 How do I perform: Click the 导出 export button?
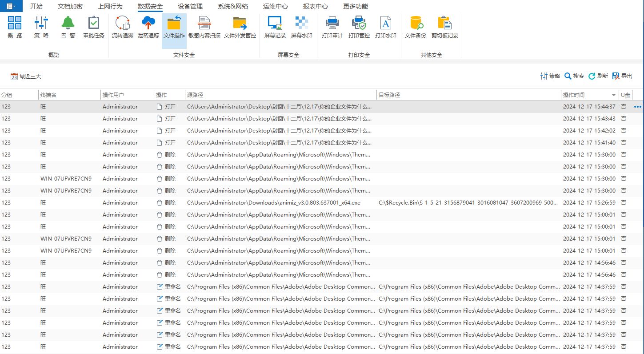(x=622, y=76)
